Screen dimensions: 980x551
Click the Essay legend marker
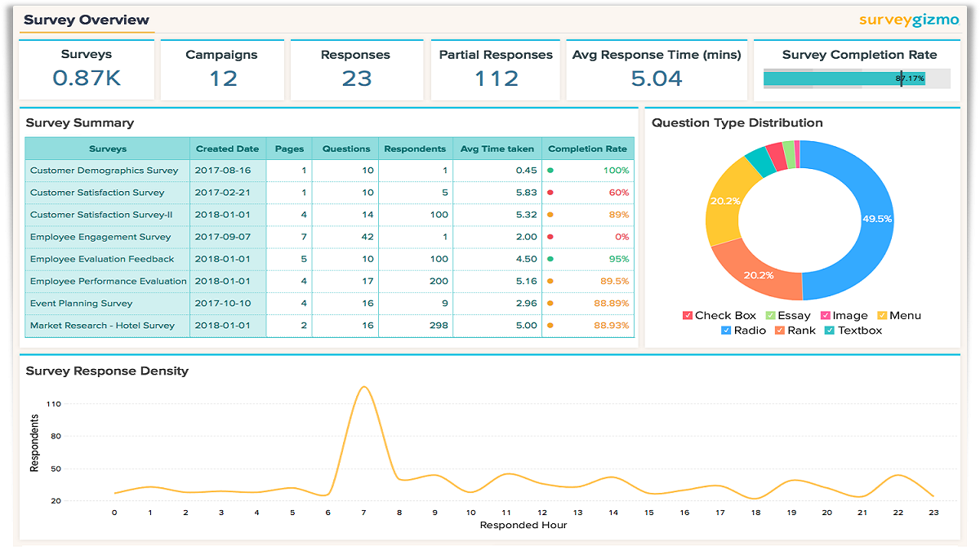(770, 315)
